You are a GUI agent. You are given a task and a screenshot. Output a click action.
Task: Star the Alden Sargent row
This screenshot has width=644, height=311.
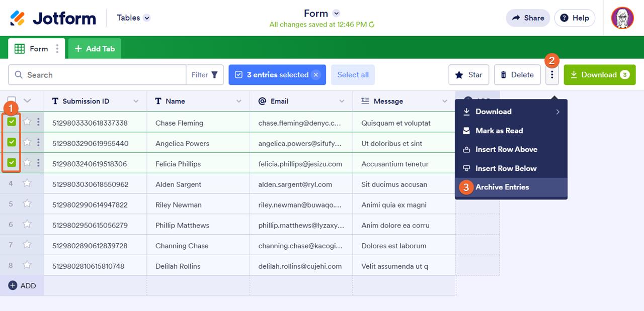(27, 184)
